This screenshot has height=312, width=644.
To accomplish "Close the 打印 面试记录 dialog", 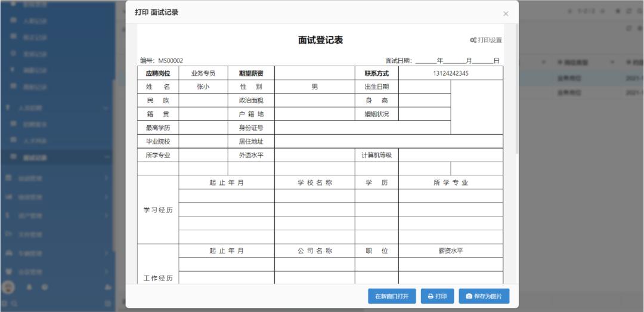I will tap(506, 14).
